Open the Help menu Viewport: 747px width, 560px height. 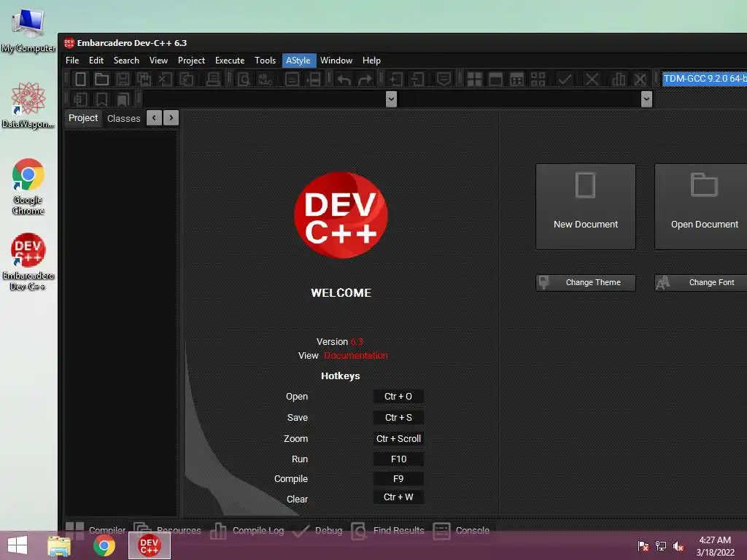[x=371, y=61]
